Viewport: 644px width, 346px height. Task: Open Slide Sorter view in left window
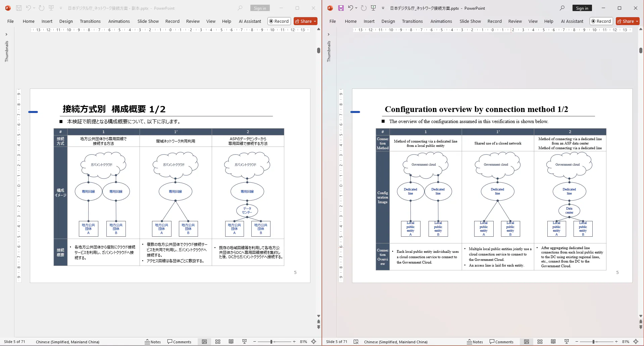click(218, 342)
